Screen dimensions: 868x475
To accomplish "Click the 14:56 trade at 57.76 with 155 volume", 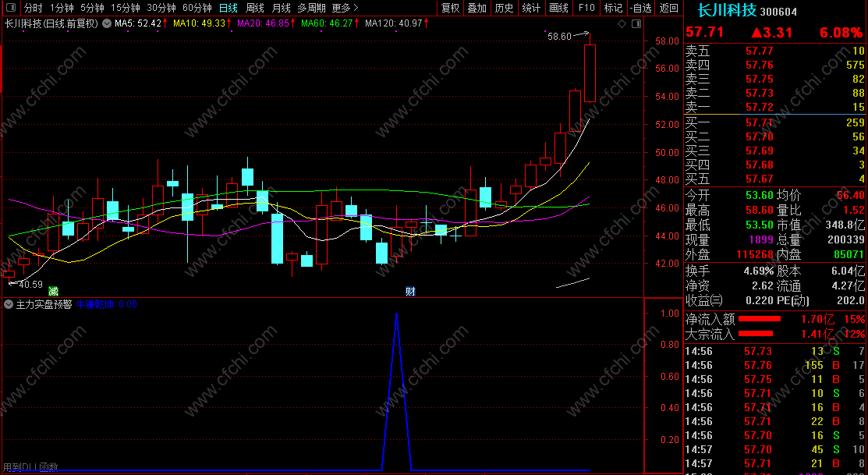I will 775,365.
